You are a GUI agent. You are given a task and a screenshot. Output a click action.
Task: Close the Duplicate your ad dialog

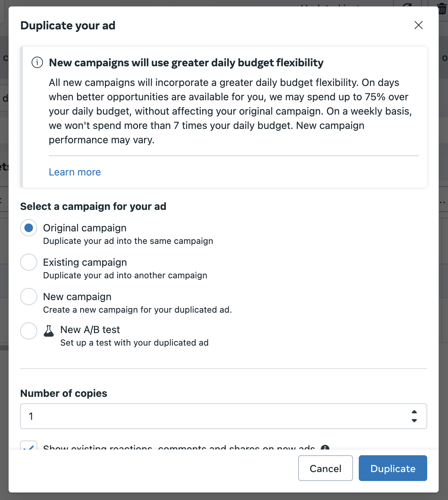coord(418,25)
